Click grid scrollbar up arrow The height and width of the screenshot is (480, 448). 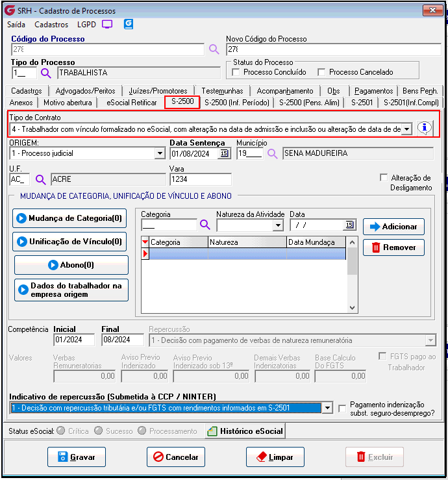352,242
